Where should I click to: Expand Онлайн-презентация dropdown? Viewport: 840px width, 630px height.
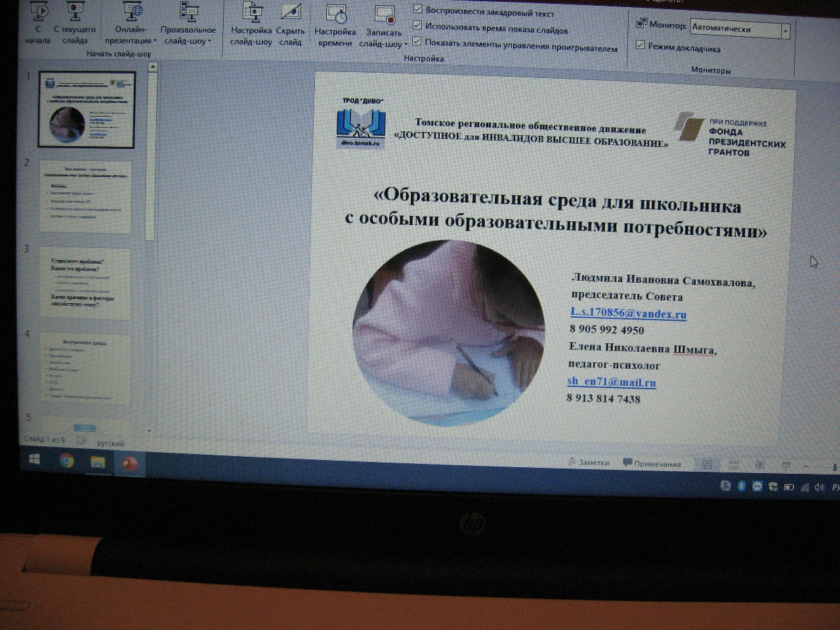click(x=131, y=26)
